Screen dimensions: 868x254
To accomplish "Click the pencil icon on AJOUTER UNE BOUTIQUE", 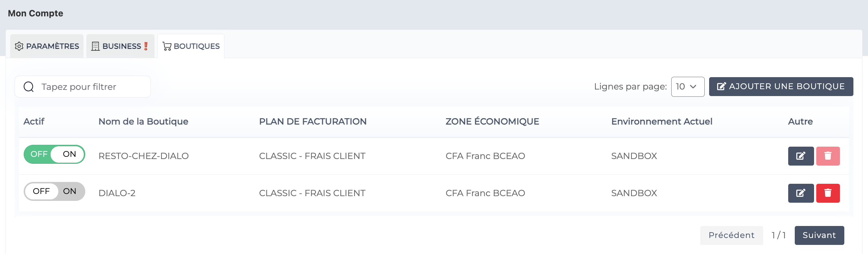I will [722, 86].
